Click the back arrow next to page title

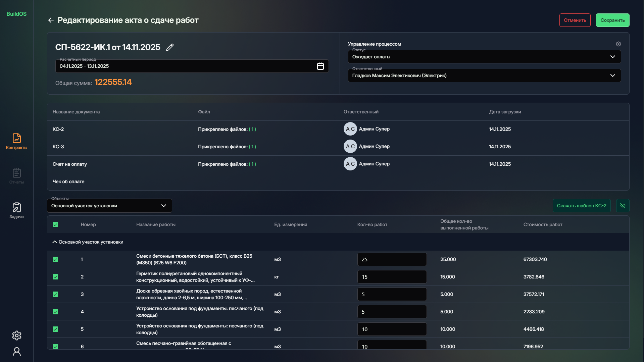click(51, 20)
